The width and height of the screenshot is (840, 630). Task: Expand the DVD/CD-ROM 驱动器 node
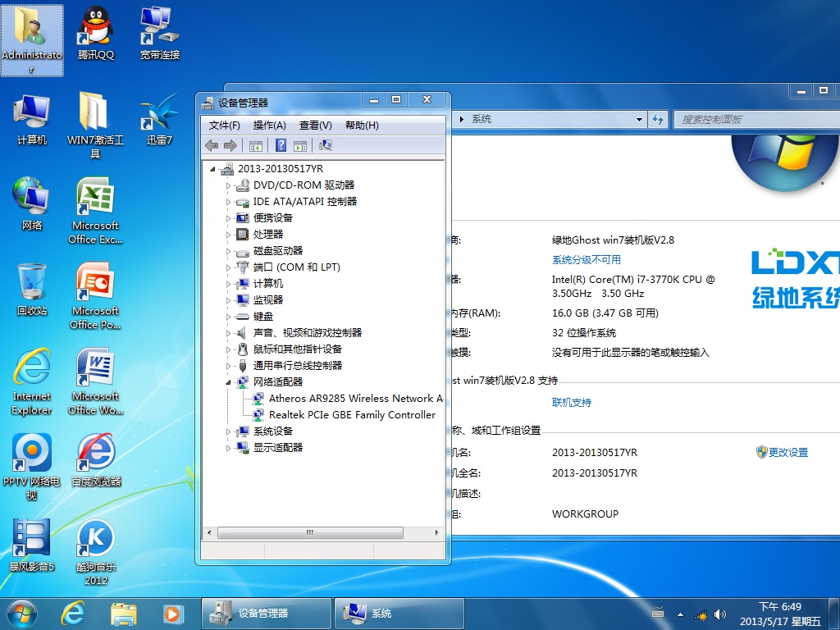(x=228, y=185)
